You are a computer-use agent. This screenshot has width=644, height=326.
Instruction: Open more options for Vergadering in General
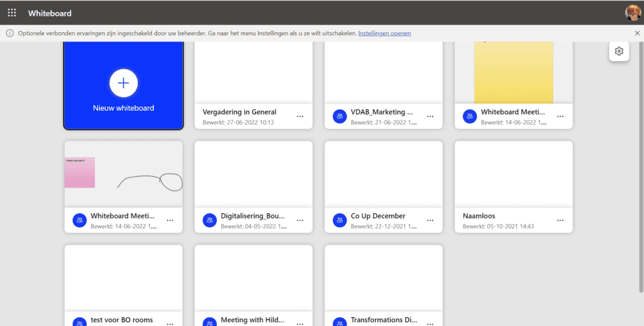pos(300,116)
